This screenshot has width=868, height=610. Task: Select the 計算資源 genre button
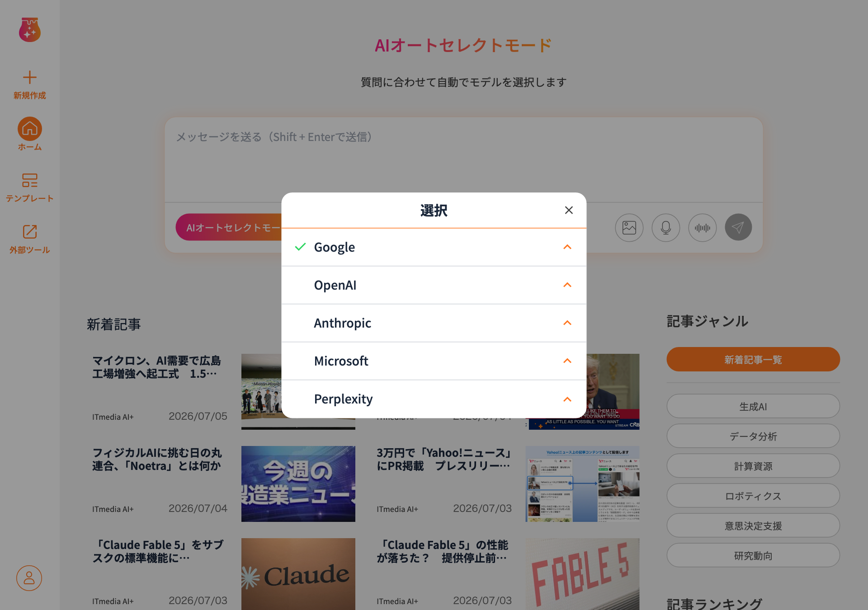pyautogui.click(x=753, y=466)
